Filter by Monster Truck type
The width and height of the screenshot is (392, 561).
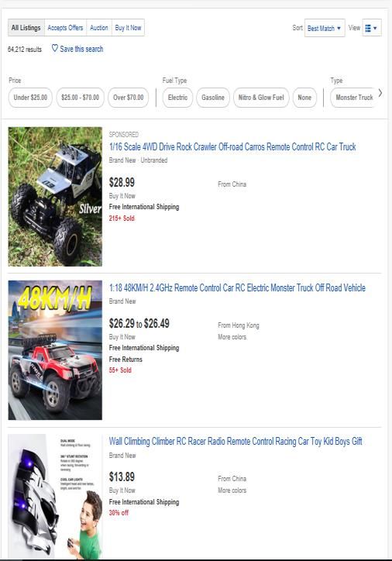pos(353,98)
